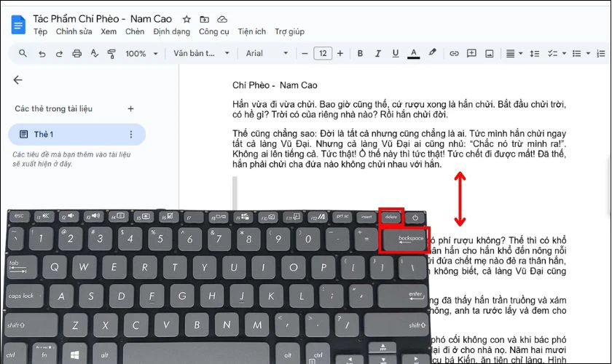Add a comment

[x=471, y=53]
